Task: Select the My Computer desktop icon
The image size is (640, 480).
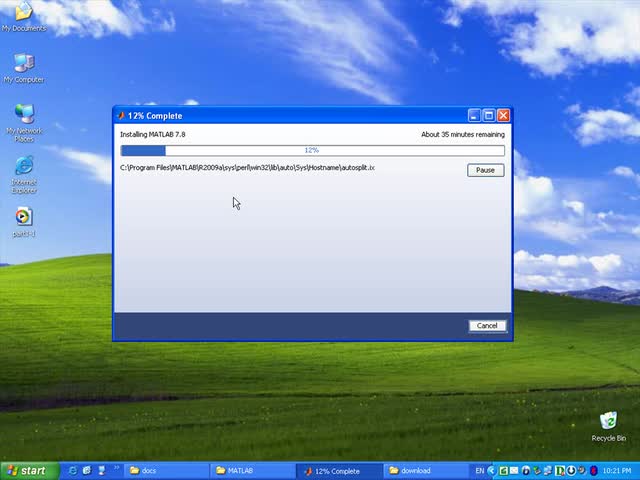Action: (x=24, y=69)
